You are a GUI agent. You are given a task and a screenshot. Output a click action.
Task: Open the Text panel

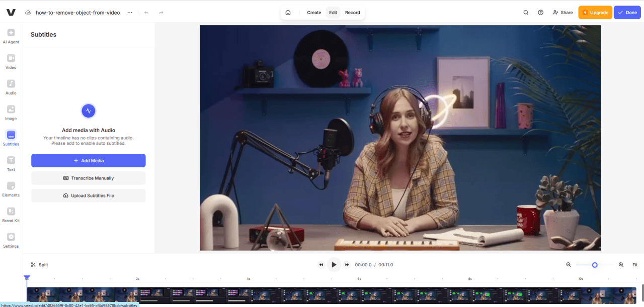coord(11,164)
